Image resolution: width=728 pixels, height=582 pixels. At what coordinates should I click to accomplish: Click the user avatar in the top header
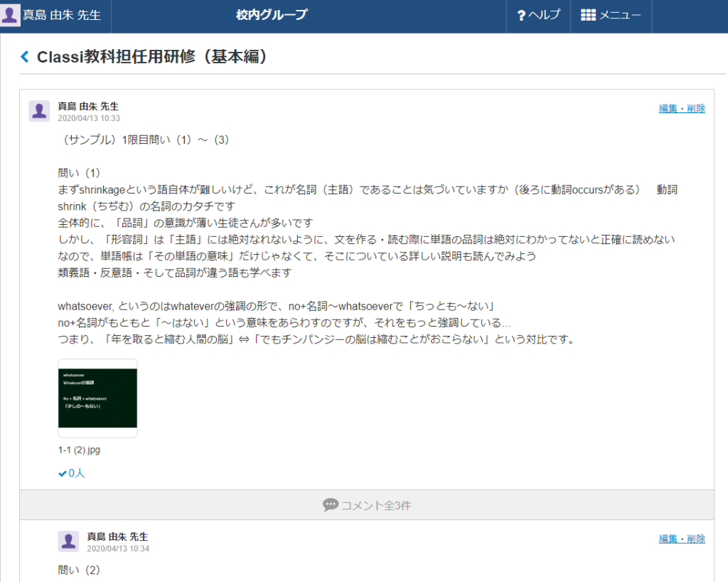click(10, 15)
